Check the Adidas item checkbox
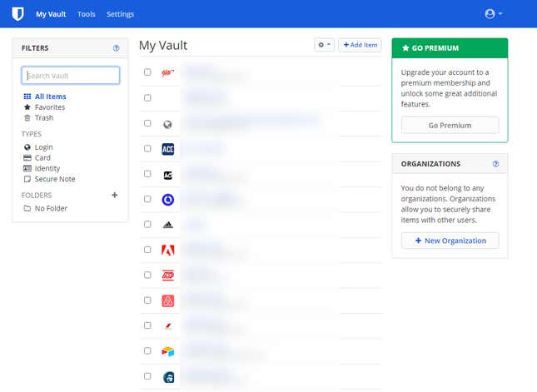The image size is (537, 392). [147, 225]
